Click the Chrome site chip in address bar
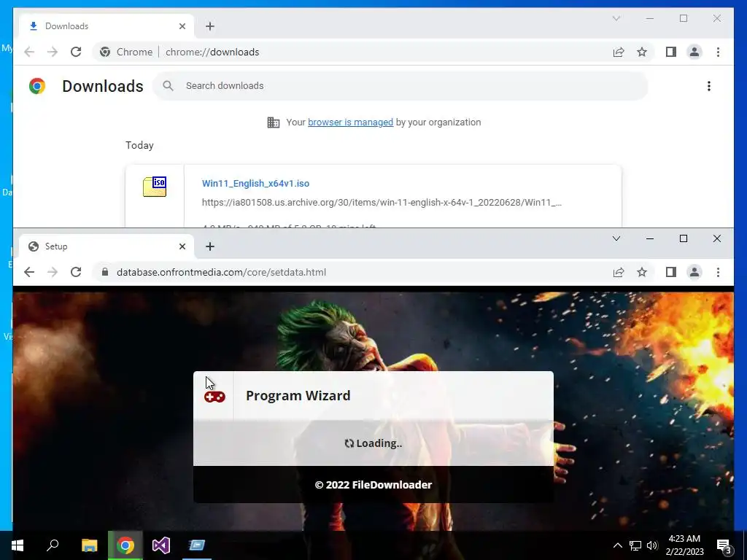 point(126,52)
